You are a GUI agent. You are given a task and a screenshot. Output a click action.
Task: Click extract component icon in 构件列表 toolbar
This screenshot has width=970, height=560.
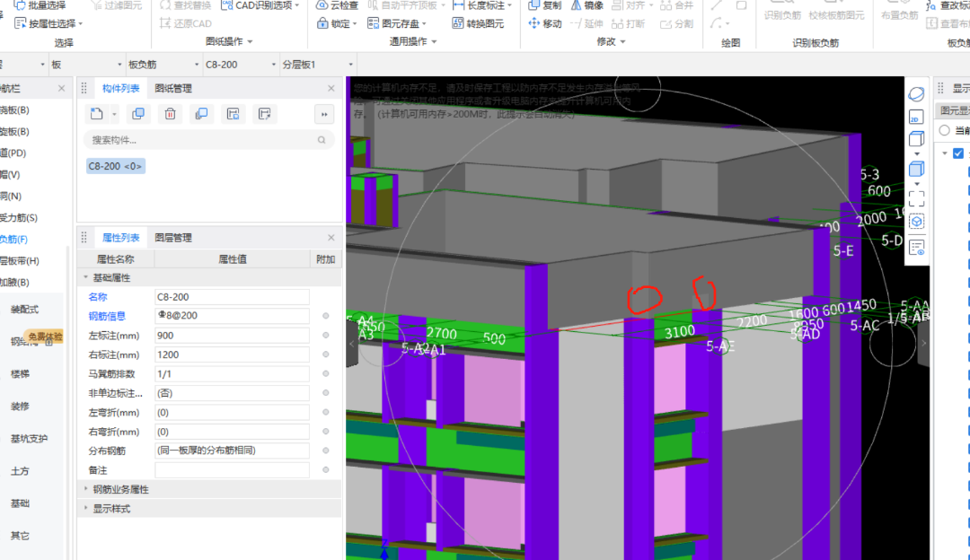[x=265, y=114]
